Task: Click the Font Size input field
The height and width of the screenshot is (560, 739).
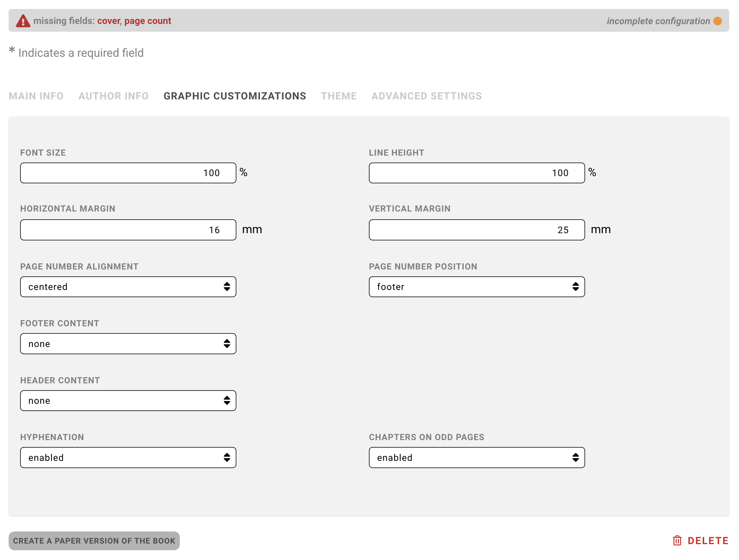Action: point(128,173)
